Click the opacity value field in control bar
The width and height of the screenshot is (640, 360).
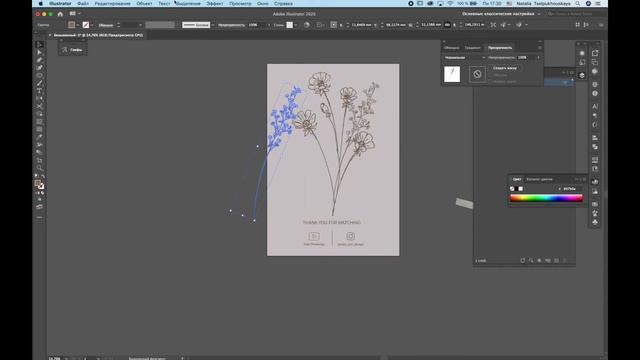tap(256, 25)
